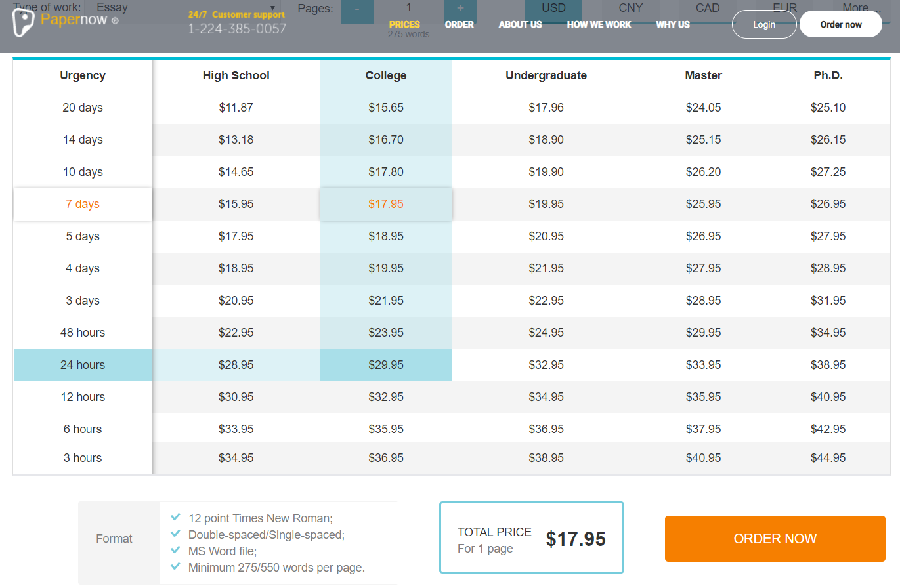Choose the $32.95 Undergraduate 24 hours price
This screenshot has height=588, width=900.
point(546,365)
